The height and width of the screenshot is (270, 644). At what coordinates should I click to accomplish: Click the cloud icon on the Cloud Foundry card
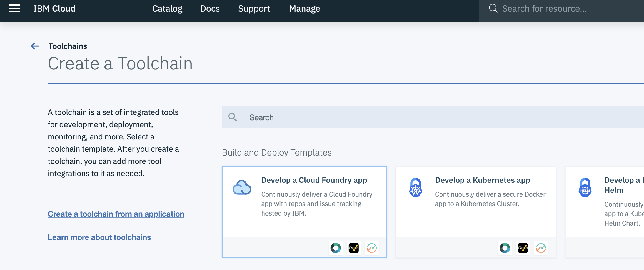242,187
